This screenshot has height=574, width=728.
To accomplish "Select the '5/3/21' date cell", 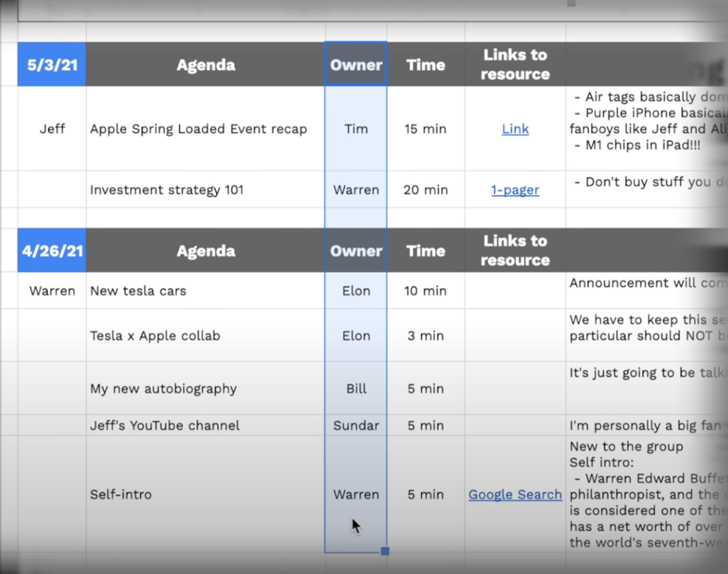I will point(52,64).
